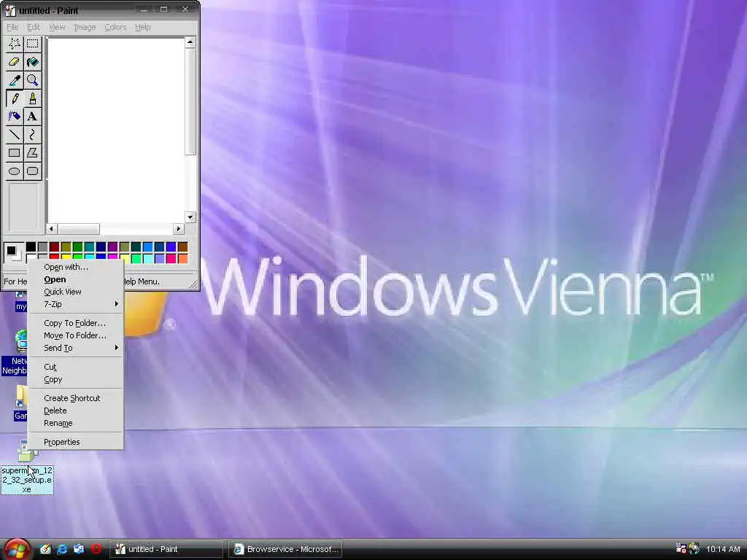Select the Text tool
This screenshot has width=747, height=560.
(32, 117)
